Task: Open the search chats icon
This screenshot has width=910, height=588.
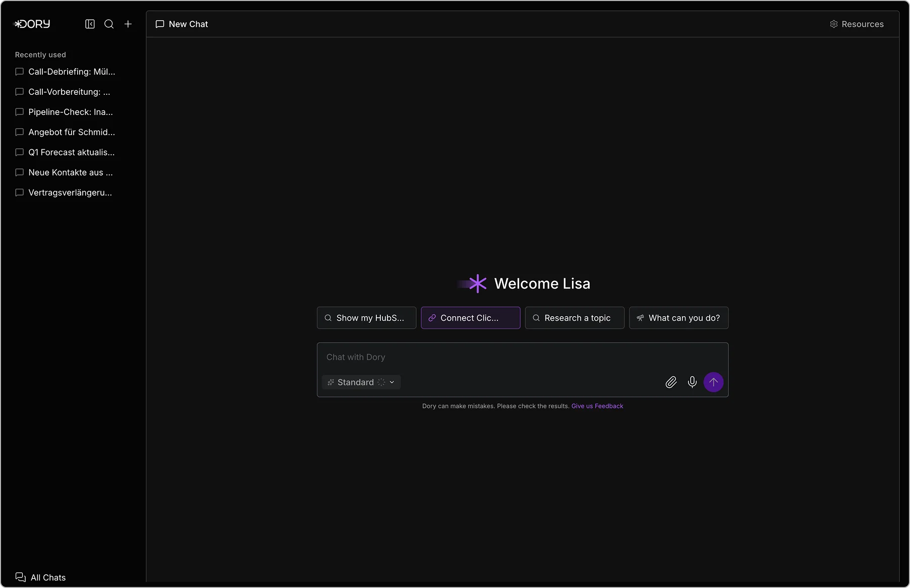Action: 109,24
